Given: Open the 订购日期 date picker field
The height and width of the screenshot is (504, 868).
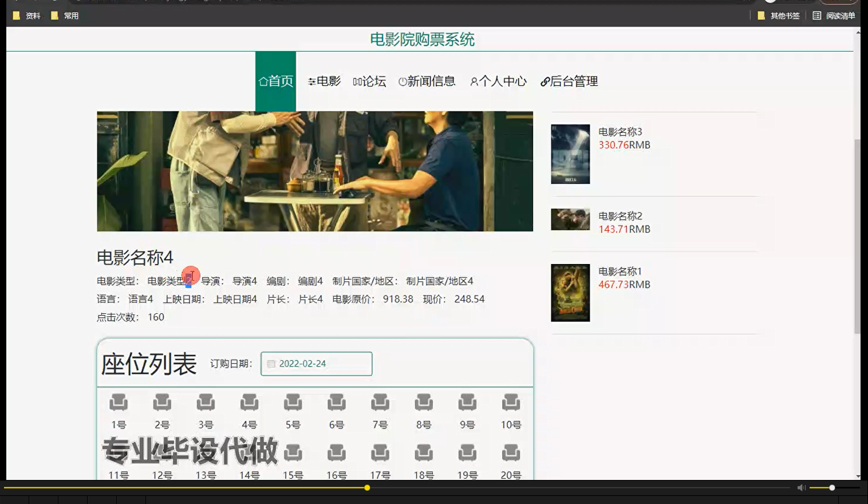Looking at the screenshot, I should point(316,364).
